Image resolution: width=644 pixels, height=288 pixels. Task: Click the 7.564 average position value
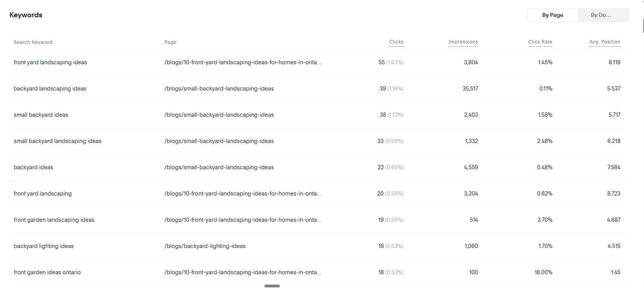pyautogui.click(x=614, y=167)
